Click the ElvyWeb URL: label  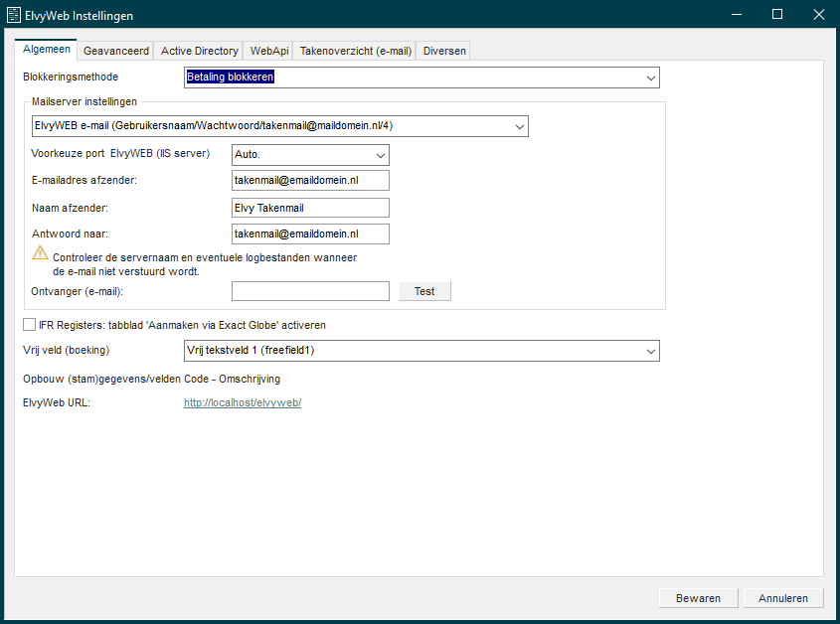point(57,402)
